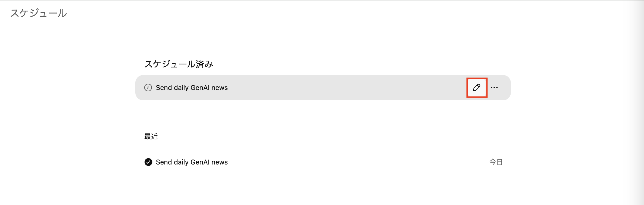Click the 今日 date label
The image size is (644, 205).
(x=496, y=162)
